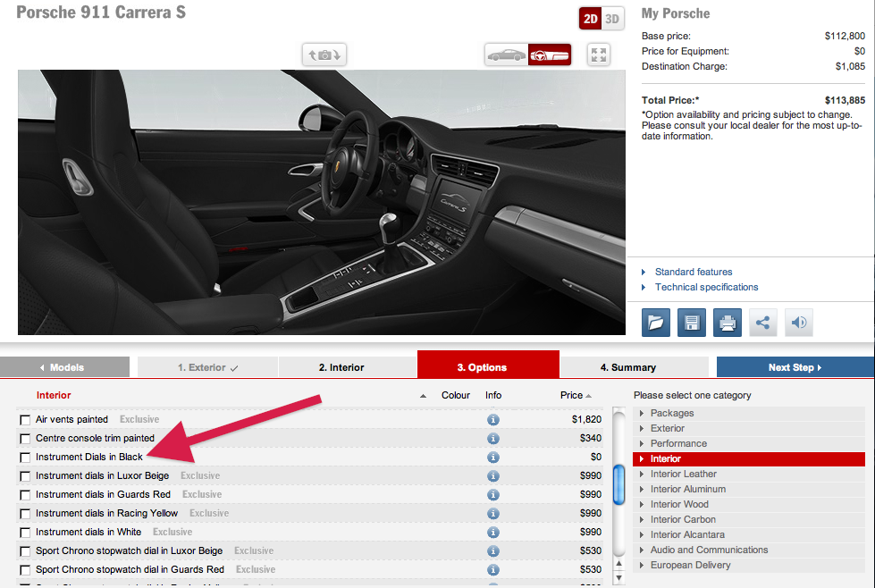
Task: Expand the Technical specifications section
Action: [706, 287]
